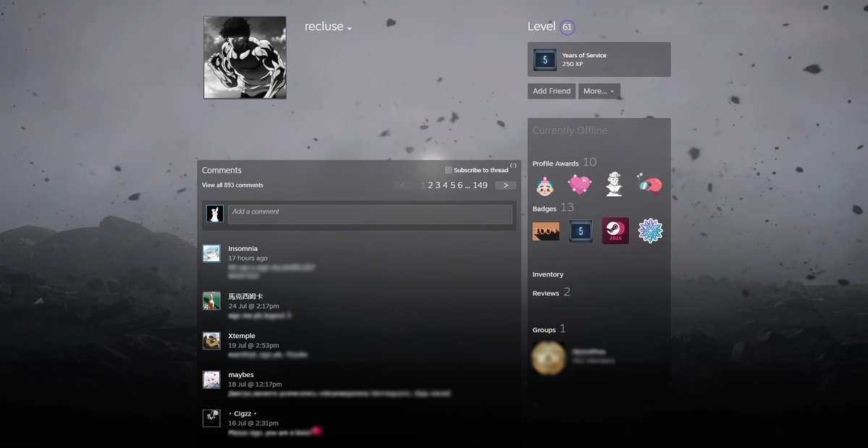Go to comments page 5
Screen dimensions: 868x448
tap(452, 185)
